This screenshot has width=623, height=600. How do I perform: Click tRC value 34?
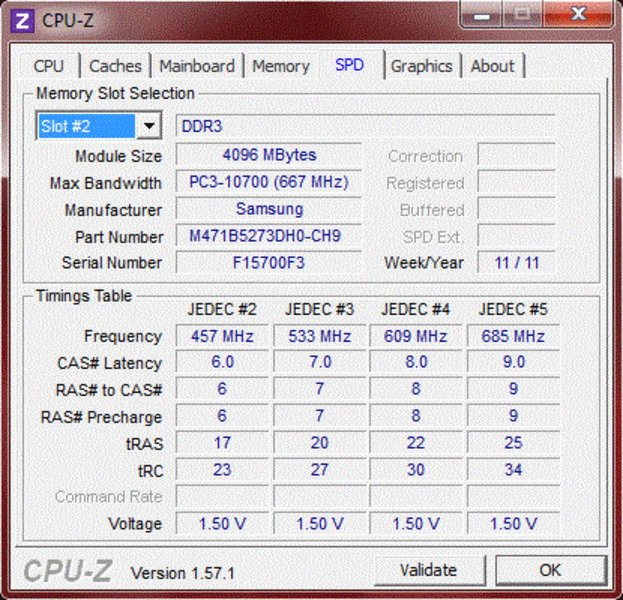click(x=513, y=470)
